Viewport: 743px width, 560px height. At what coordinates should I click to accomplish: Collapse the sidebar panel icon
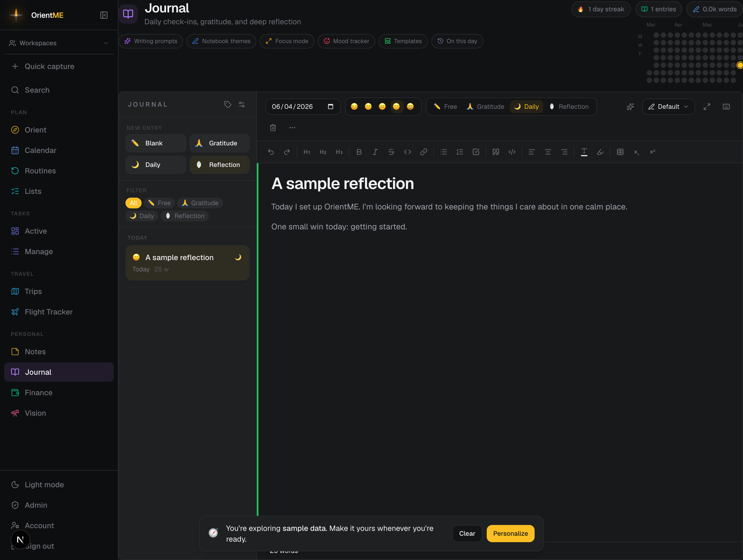coord(104,15)
